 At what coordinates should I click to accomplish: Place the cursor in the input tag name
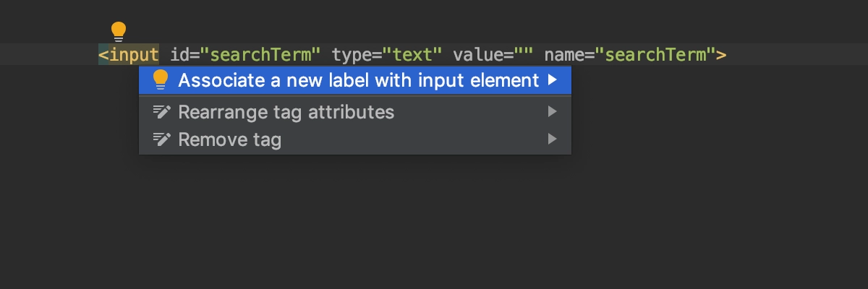(134, 54)
